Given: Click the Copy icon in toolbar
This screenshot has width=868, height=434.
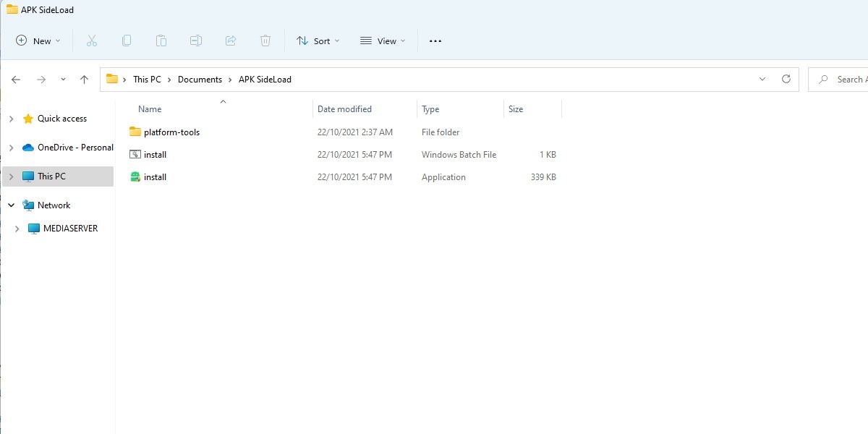Looking at the screenshot, I should pyautogui.click(x=127, y=41).
